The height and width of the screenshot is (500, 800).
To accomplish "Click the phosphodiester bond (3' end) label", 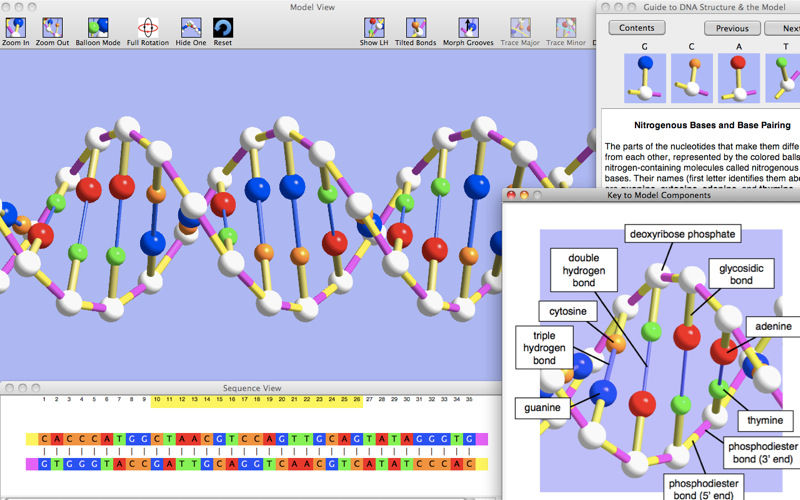I will pyautogui.click(x=762, y=453).
